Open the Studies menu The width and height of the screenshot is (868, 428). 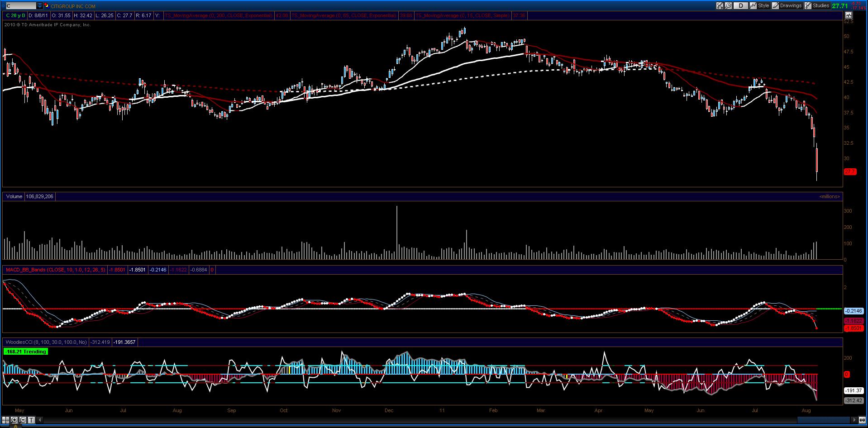tap(817, 6)
